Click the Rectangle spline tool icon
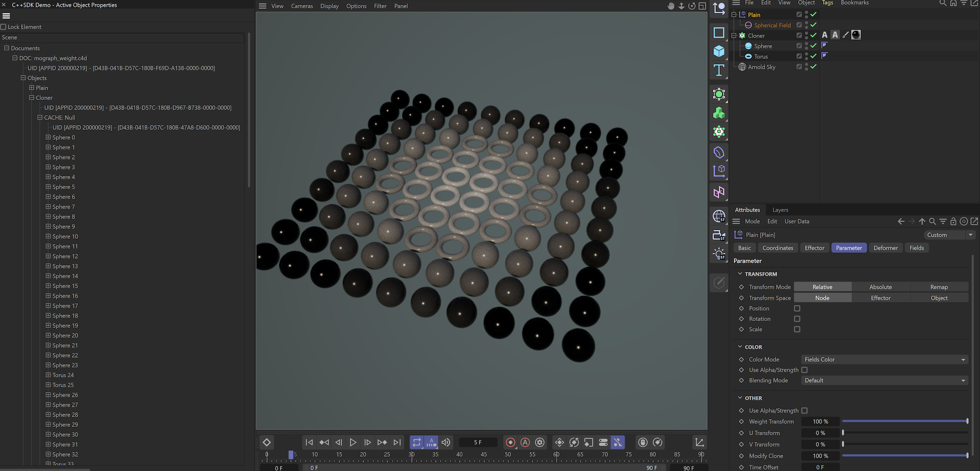Screen dimensions: 980x471 719,32
